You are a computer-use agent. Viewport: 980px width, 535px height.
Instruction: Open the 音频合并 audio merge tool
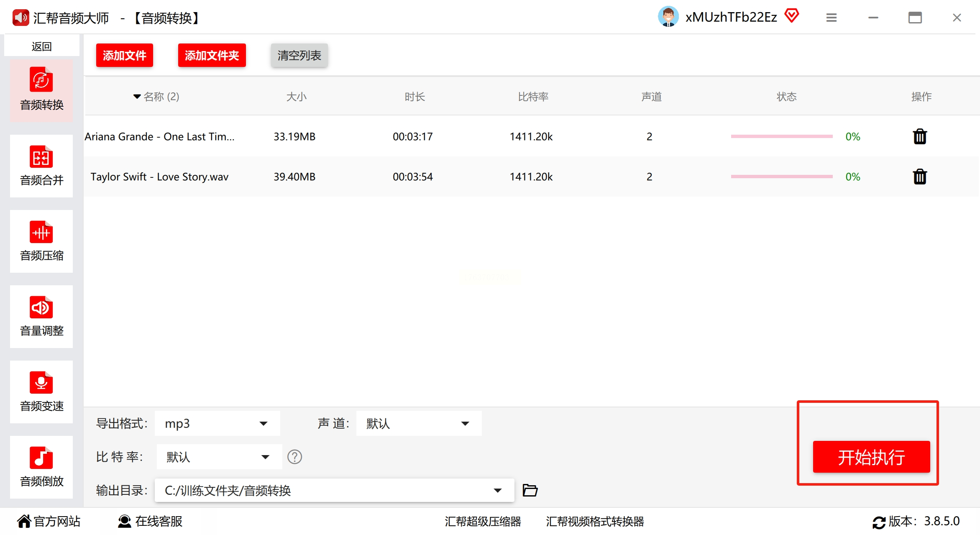coord(41,166)
